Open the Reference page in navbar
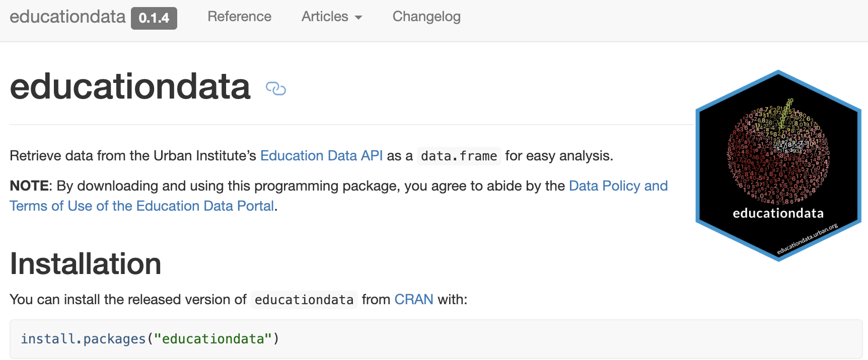 click(239, 17)
